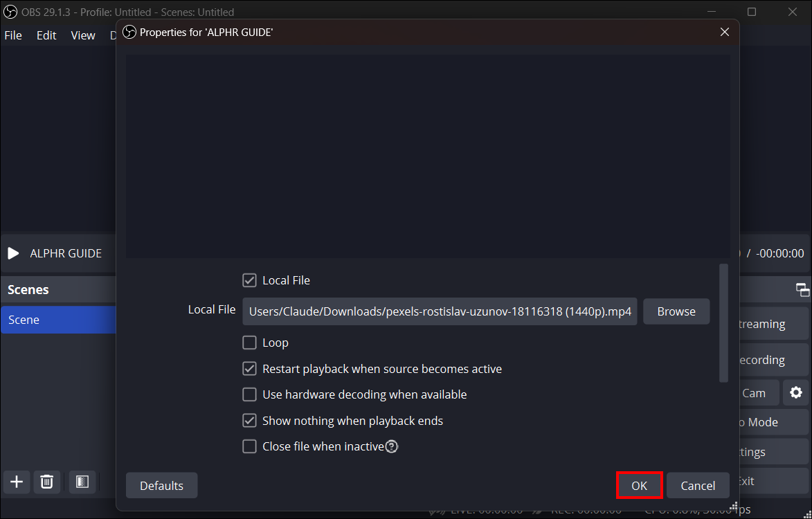The image size is (812, 519).
Task: Minimize the OBS main window
Action: tap(712, 11)
